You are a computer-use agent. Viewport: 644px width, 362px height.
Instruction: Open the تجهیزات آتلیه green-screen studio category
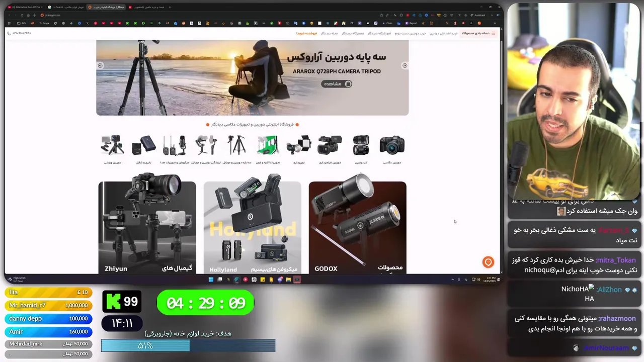coord(268,149)
